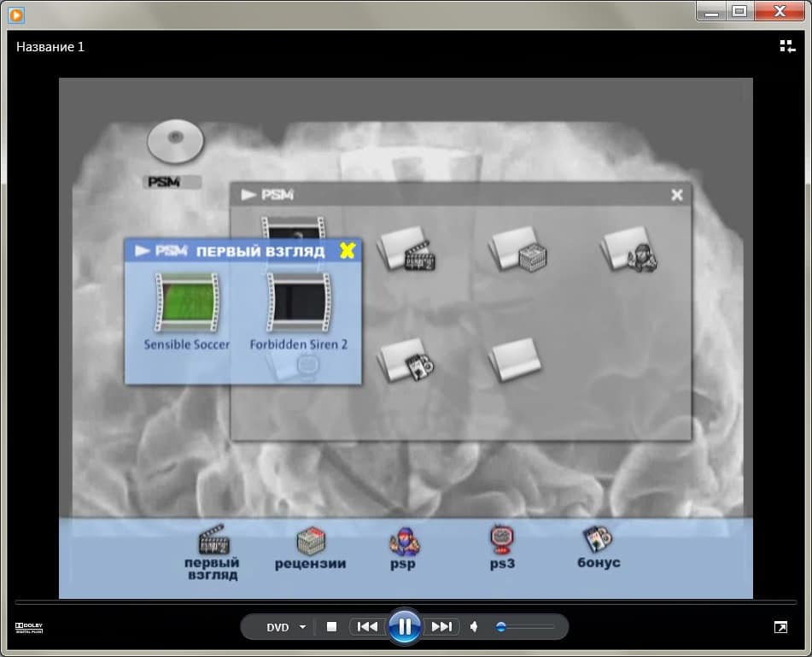
Task: Mute the speaker volume
Action: (474, 627)
